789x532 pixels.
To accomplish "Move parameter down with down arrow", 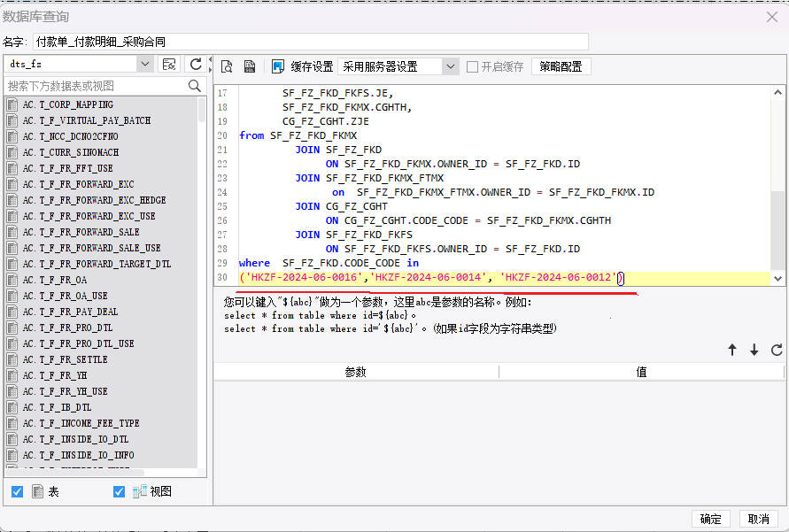I will point(754,350).
